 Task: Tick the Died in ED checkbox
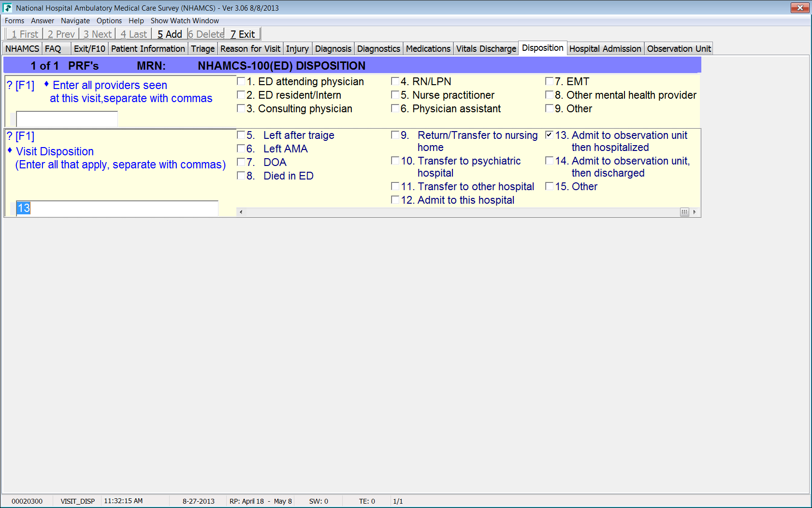pos(241,176)
